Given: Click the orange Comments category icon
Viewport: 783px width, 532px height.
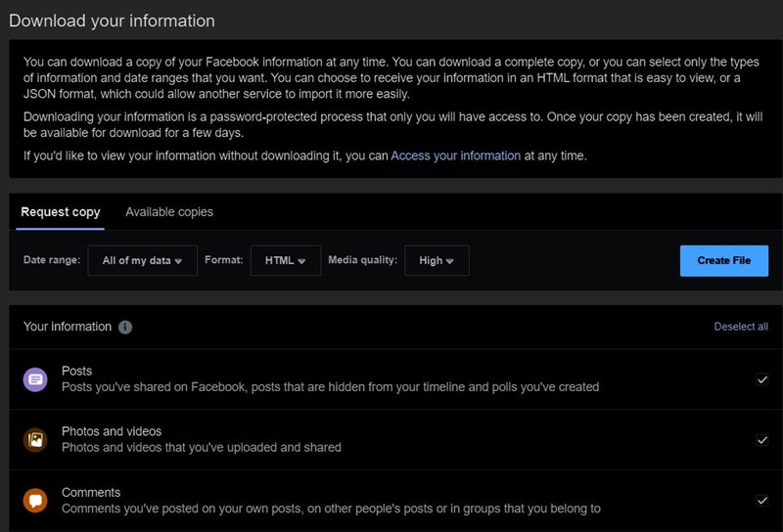Looking at the screenshot, I should 35,501.
